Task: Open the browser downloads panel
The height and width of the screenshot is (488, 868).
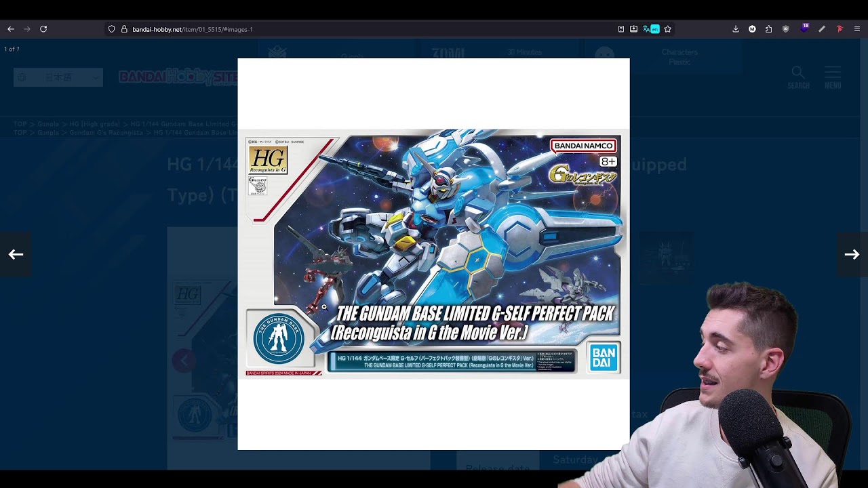Action: click(736, 29)
